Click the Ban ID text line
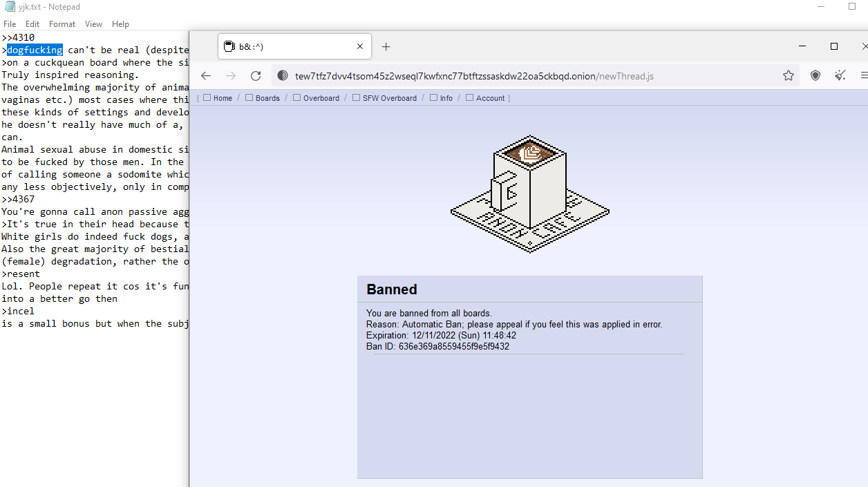 pos(437,347)
